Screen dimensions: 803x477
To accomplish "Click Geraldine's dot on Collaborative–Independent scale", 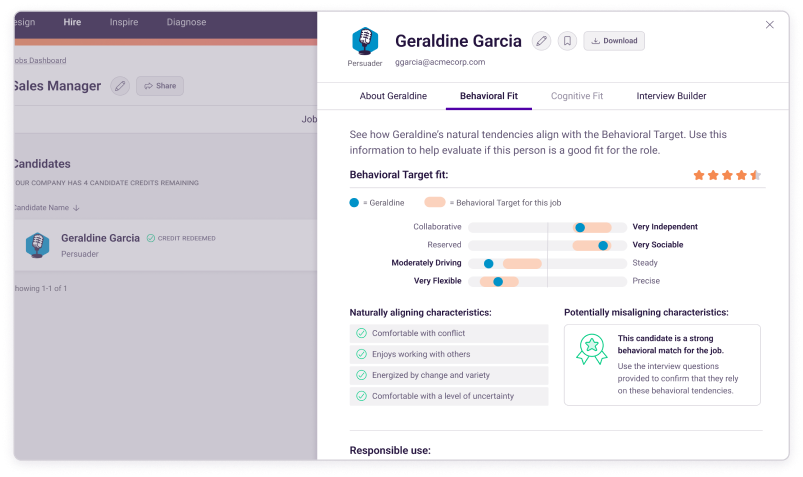I will pyautogui.click(x=580, y=227).
